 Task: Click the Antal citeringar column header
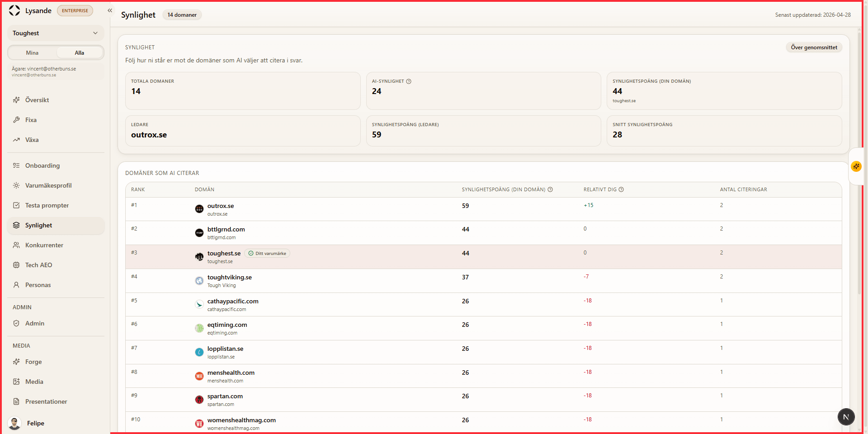click(743, 189)
